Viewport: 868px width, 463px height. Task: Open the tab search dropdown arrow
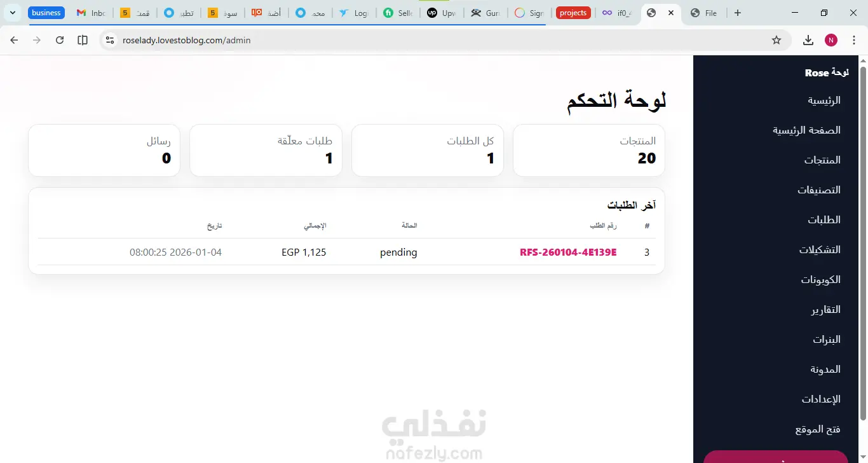(x=13, y=13)
